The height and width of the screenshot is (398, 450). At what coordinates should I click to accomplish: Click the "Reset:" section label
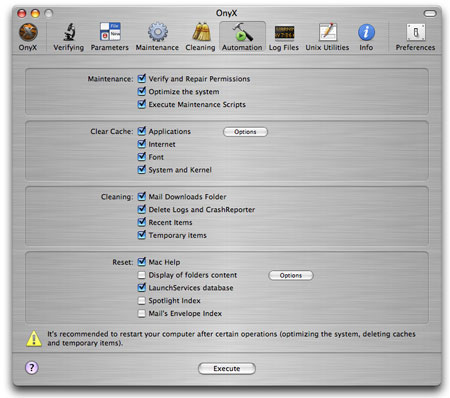click(123, 262)
